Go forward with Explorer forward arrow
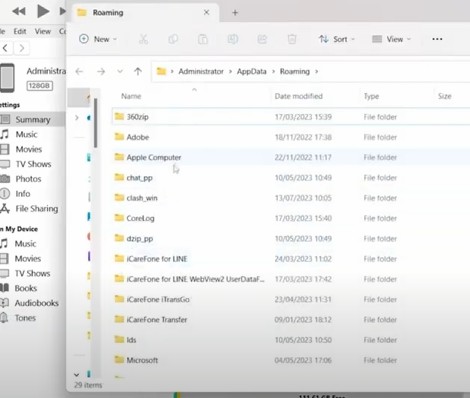 [101, 71]
